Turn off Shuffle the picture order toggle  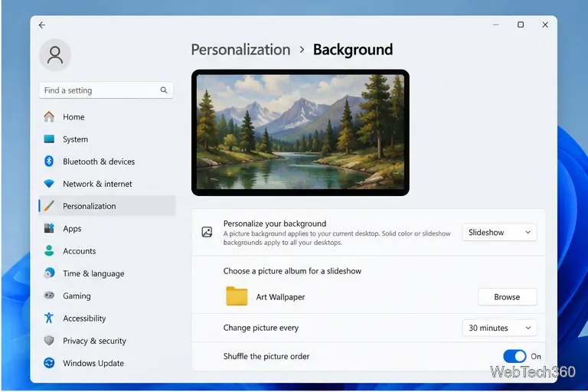pos(514,356)
